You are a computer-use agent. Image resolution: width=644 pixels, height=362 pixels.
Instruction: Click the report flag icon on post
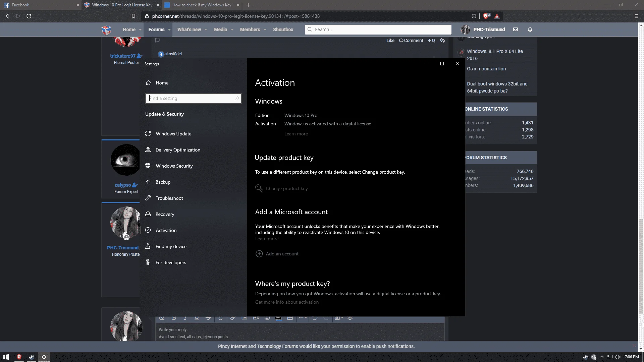click(157, 40)
